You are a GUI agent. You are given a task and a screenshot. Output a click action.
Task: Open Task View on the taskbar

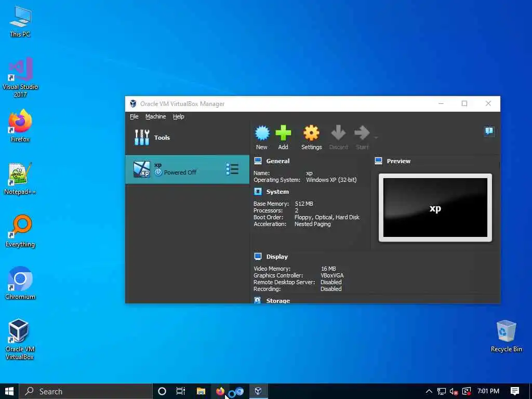coord(181,391)
